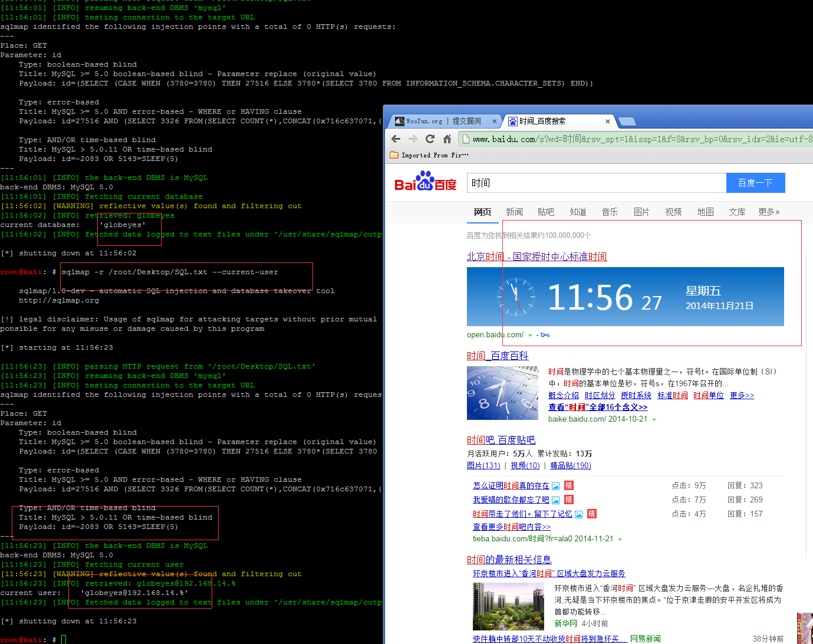813x644 pixels.
Task: Click the browser back arrow
Action: click(396, 139)
